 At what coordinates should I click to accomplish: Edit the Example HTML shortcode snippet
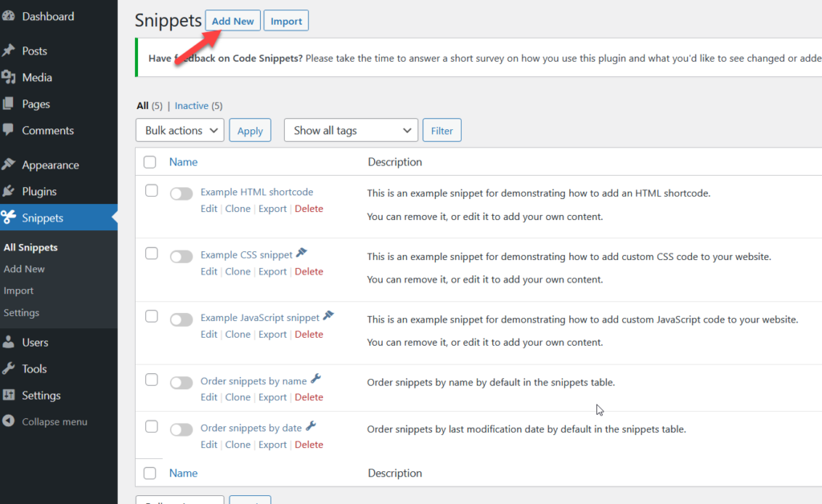(209, 209)
